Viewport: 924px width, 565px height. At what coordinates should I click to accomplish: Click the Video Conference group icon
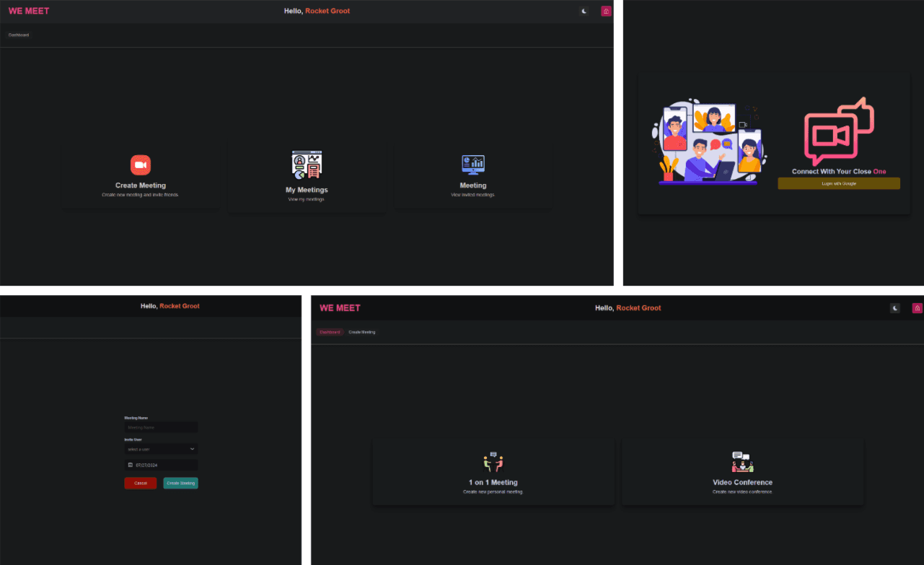coord(742,462)
